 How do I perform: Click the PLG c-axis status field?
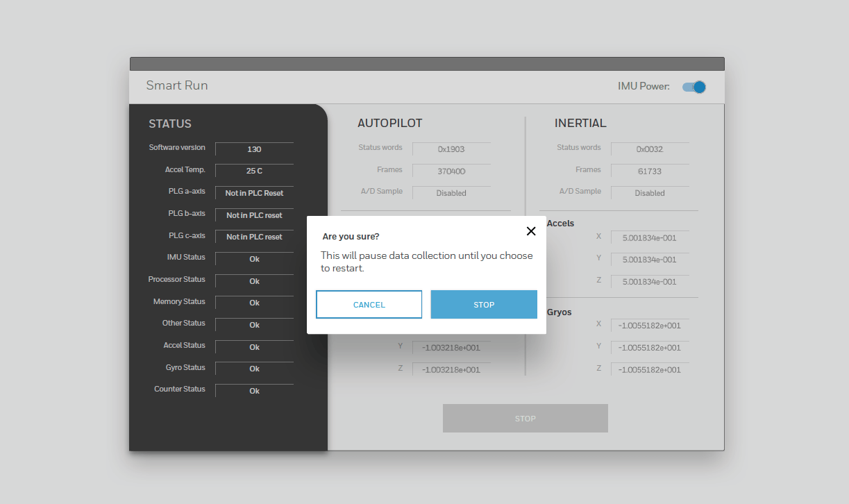point(254,237)
